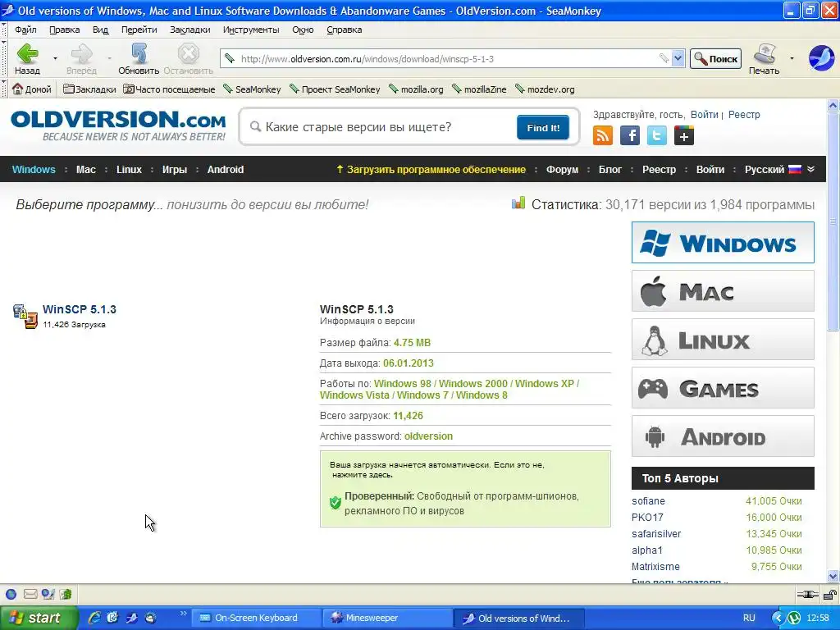Open the address bar history dropdown
The height and width of the screenshot is (630, 840).
[678, 58]
